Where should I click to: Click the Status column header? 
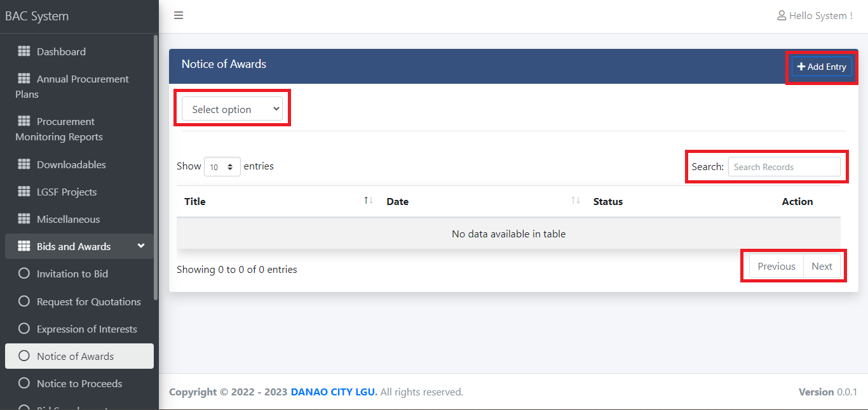[x=608, y=201]
